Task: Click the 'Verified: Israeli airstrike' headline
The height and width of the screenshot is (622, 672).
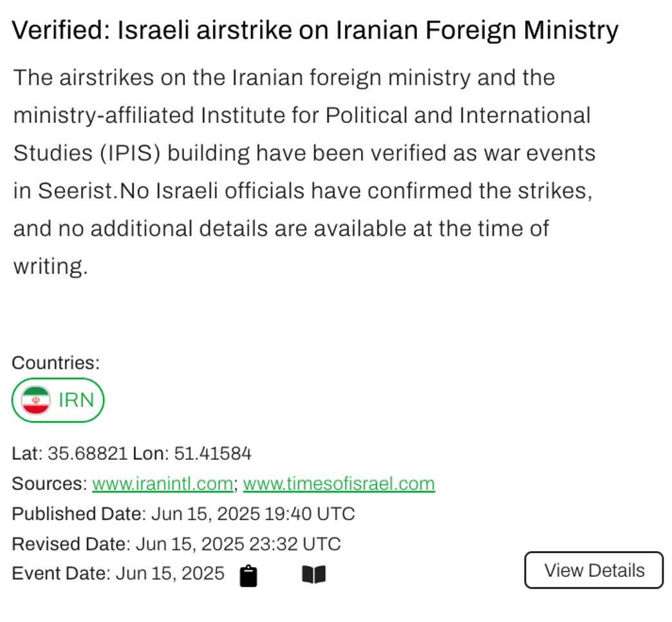Action: 315,30
